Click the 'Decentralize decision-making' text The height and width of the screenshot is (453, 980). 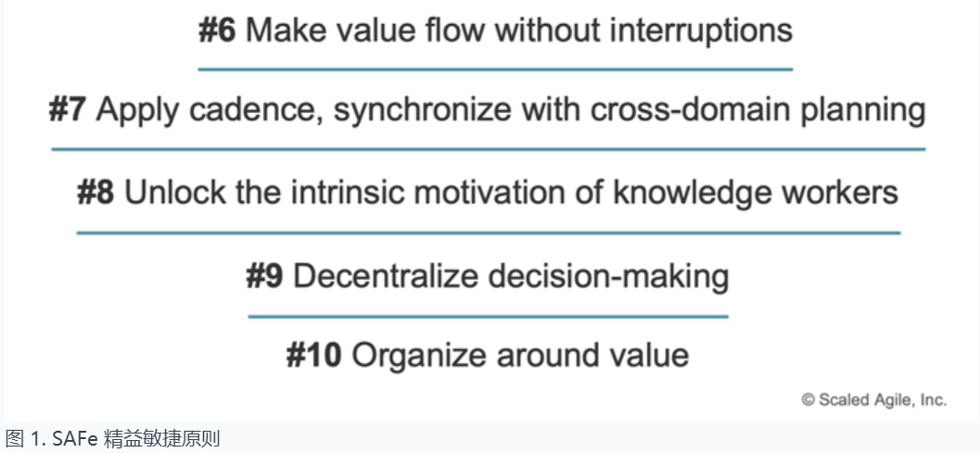click(511, 277)
